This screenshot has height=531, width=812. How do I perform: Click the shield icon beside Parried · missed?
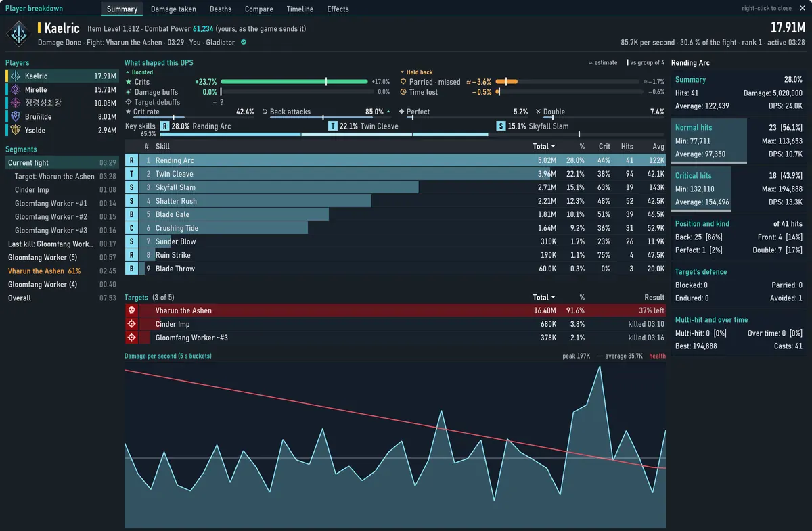coord(403,82)
